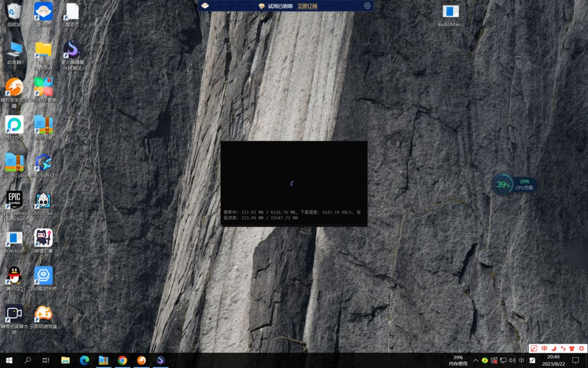Open Task View on the taskbar
The height and width of the screenshot is (368, 588).
pos(46,360)
